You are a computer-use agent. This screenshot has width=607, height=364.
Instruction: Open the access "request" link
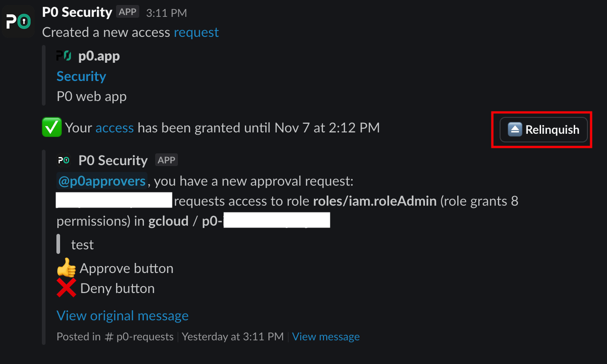tap(196, 32)
